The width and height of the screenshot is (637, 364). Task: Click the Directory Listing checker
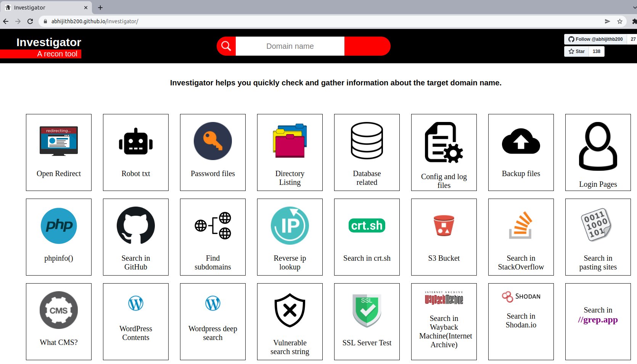290,152
